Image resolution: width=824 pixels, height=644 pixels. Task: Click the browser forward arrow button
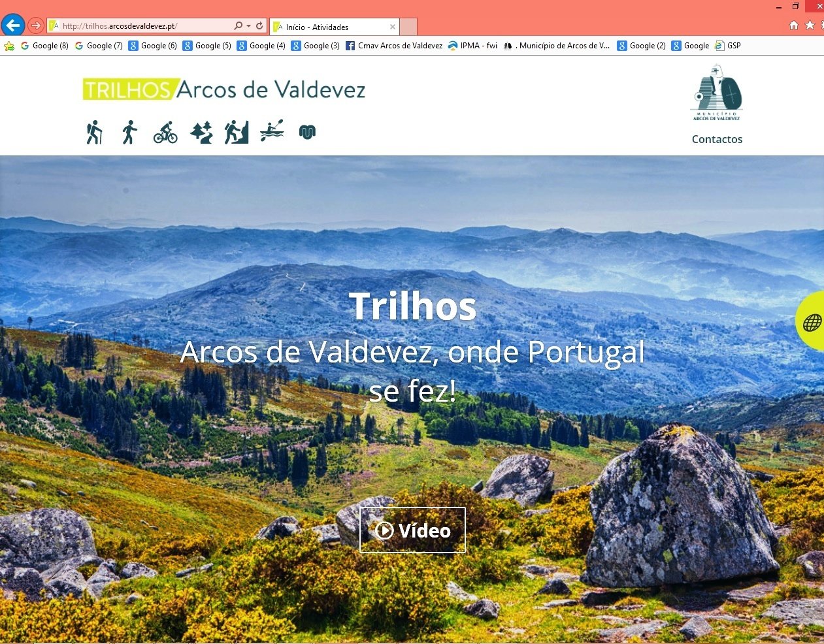[x=36, y=25]
